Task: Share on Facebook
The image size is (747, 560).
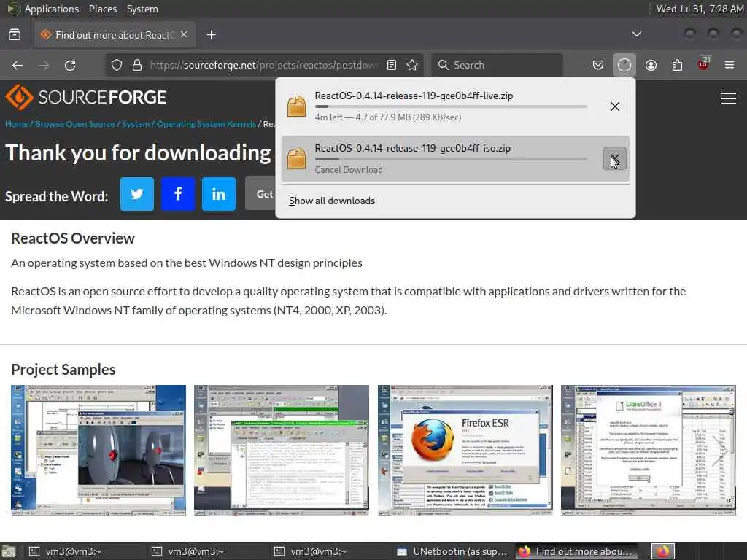Action: [x=178, y=194]
